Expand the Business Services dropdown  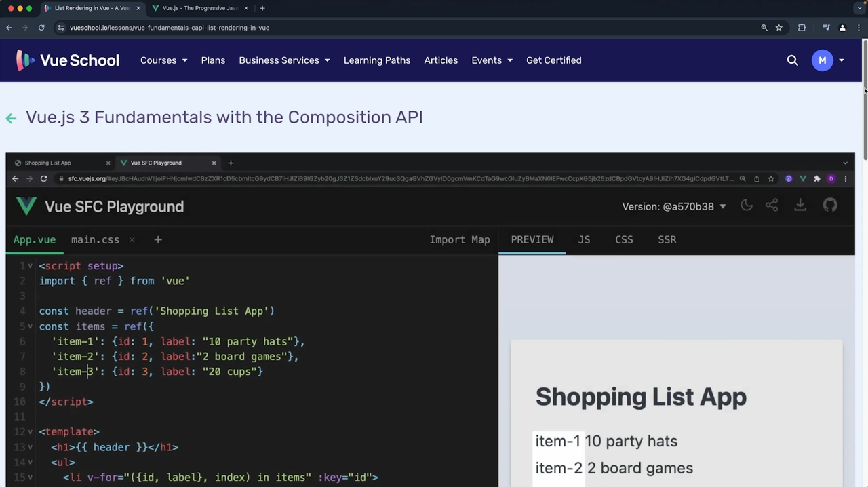tap(284, 60)
